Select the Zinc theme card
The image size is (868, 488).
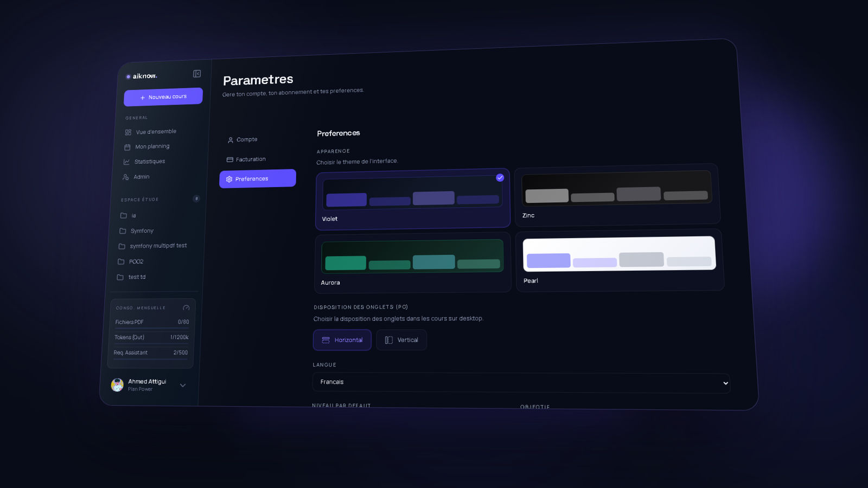617,194
